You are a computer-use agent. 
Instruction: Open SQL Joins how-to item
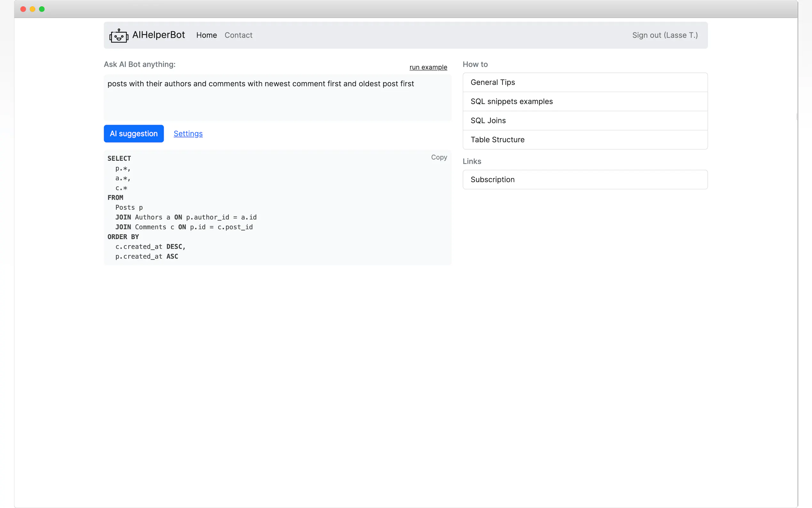pyautogui.click(x=585, y=121)
